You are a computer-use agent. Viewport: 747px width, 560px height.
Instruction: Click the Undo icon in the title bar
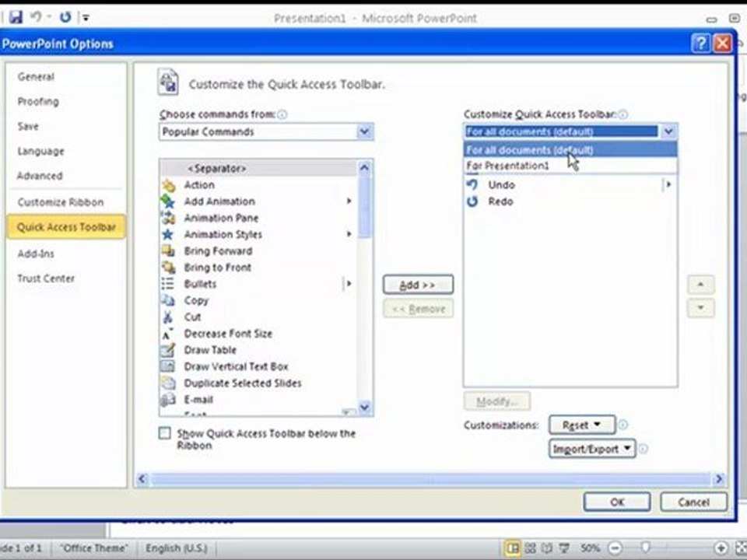[35, 17]
